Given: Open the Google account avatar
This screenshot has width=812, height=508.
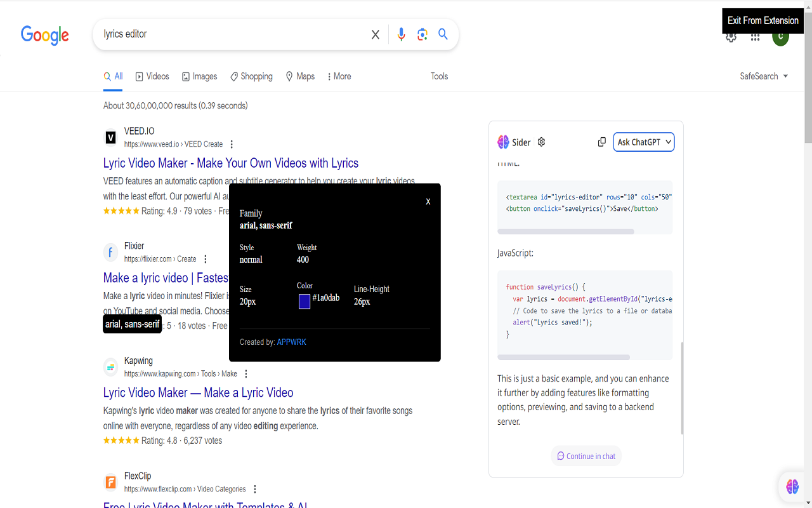Looking at the screenshot, I should click(780, 38).
